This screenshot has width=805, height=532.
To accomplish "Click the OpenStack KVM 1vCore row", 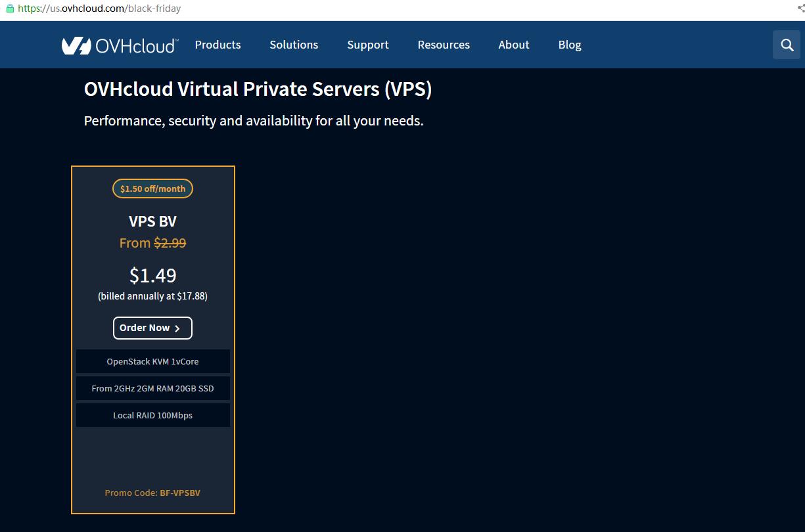I will click(x=153, y=361).
